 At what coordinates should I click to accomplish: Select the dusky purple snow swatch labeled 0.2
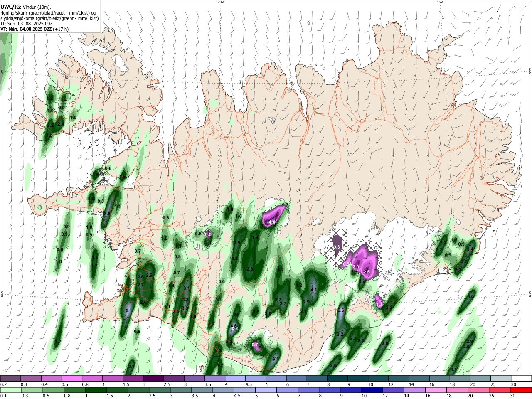click(x=10, y=378)
